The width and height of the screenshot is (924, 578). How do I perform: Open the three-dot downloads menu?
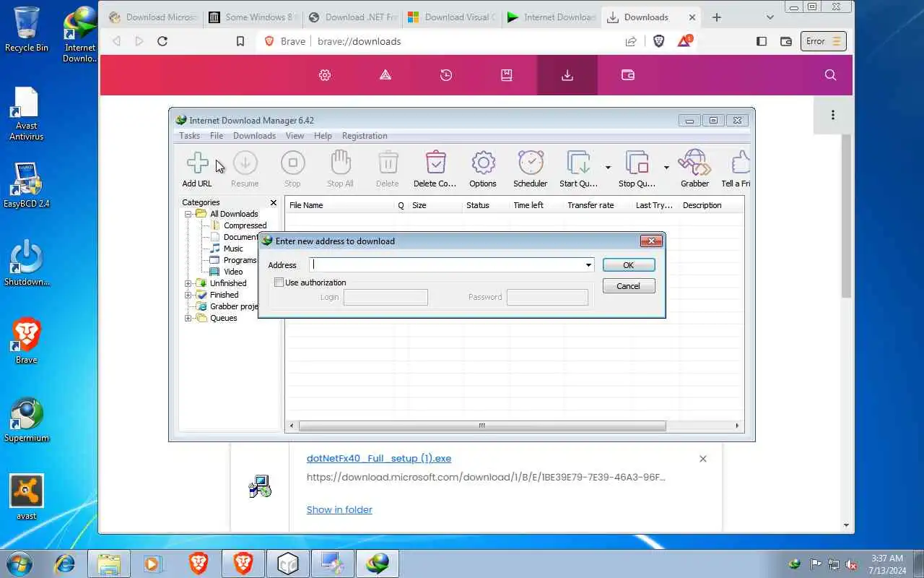[x=832, y=115]
